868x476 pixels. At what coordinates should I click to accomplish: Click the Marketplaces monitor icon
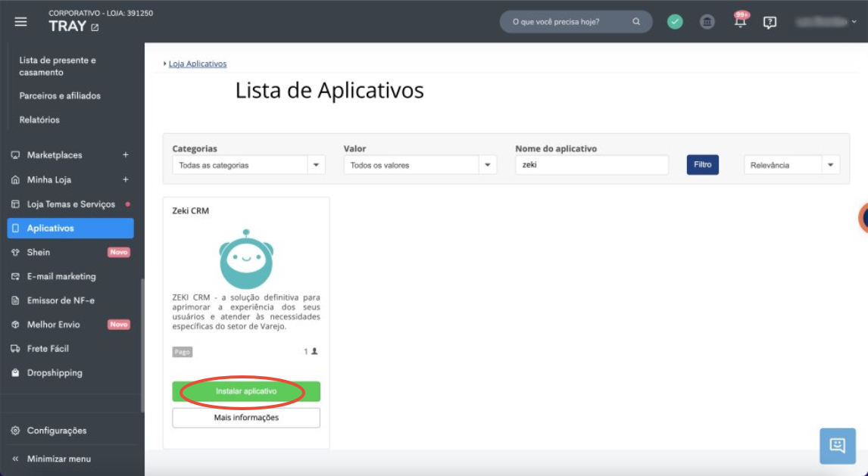(x=15, y=155)
